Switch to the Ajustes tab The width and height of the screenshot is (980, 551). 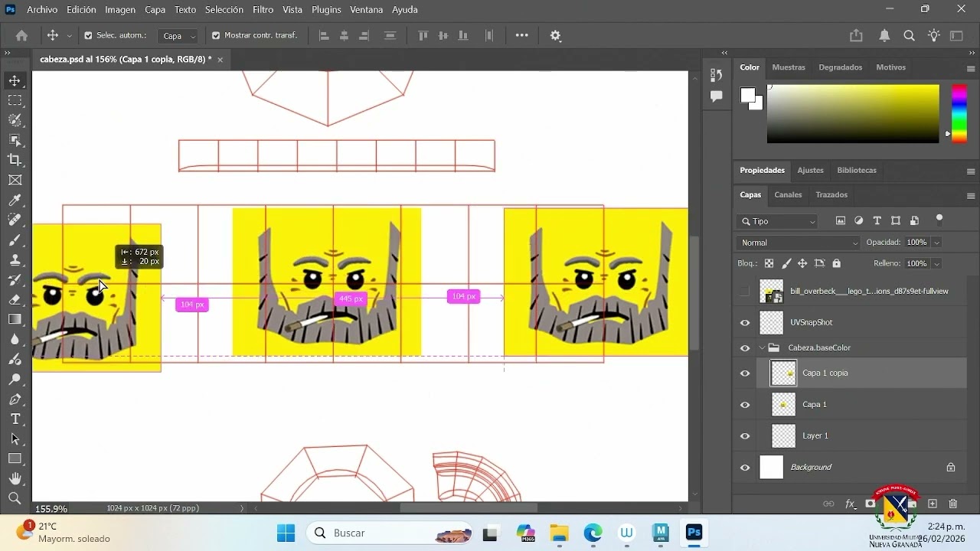click(x=810, y=171)
